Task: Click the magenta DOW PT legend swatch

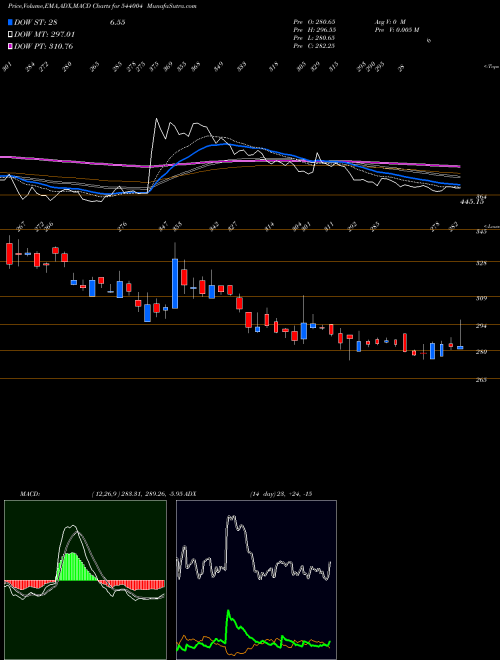Action: click(10, 46)
